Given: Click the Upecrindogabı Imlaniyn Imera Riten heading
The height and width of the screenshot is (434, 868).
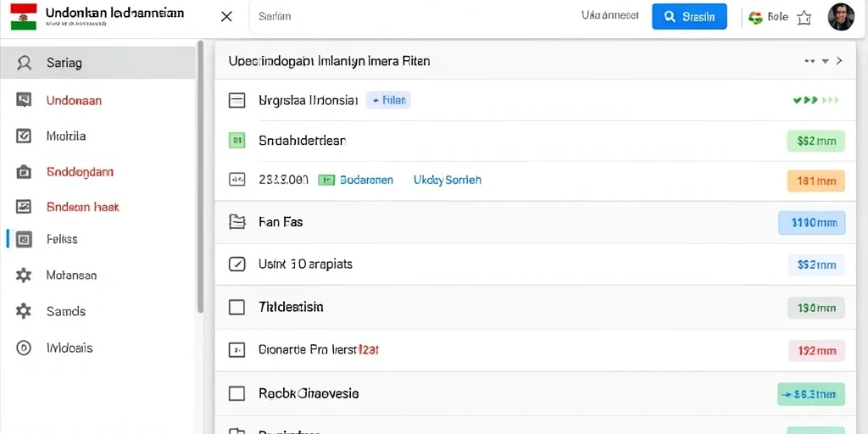Looking at the screenshot, I should [329, 61].
